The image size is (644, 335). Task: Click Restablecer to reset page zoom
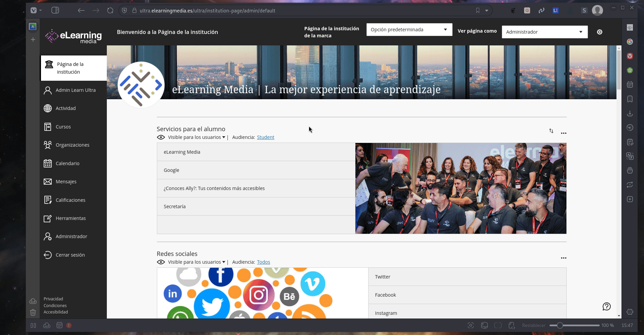(x=533, y=325)
